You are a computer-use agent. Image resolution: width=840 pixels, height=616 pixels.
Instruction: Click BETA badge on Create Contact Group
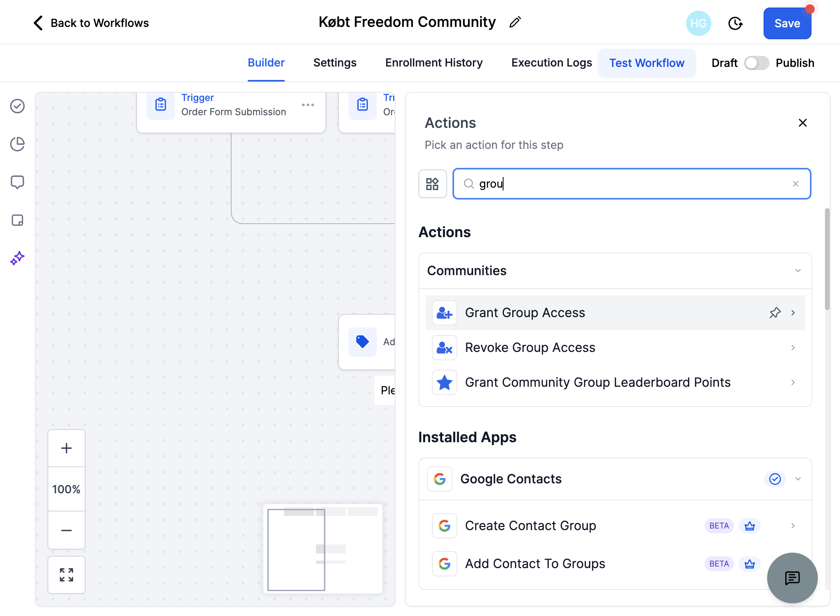(x=719, y=526)
